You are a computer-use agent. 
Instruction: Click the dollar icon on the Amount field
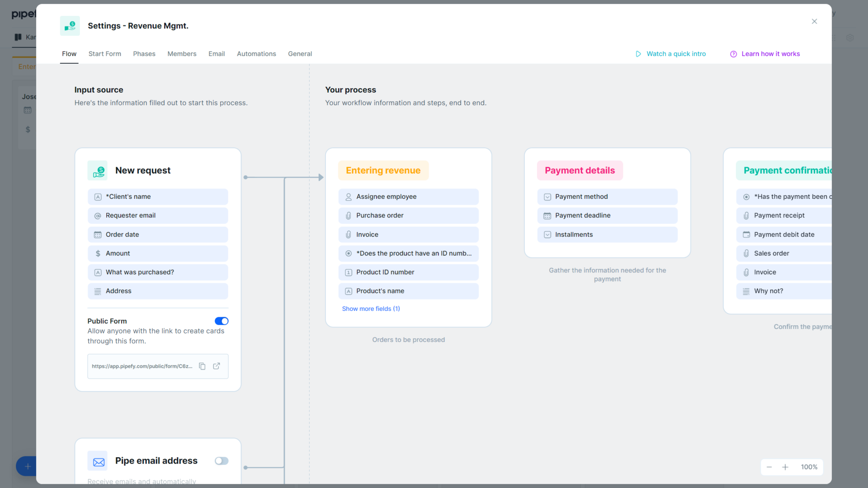coord(98,253)
